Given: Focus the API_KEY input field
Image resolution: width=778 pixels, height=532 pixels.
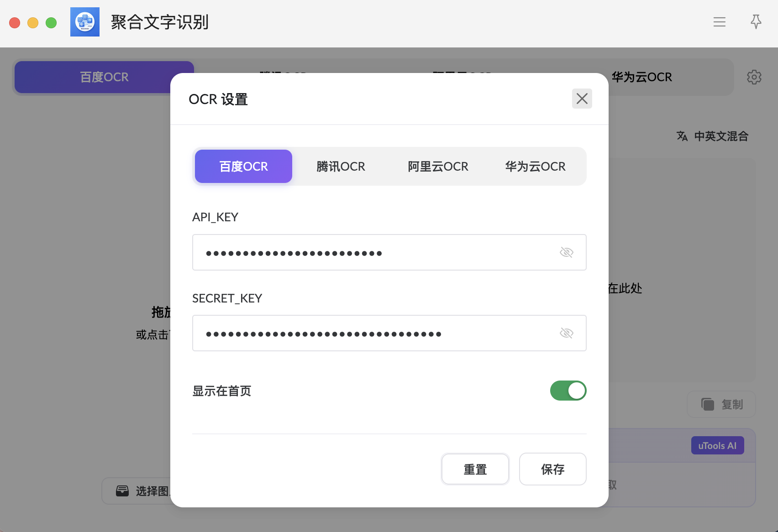Looking at the screenshot, I should point(389,252).
